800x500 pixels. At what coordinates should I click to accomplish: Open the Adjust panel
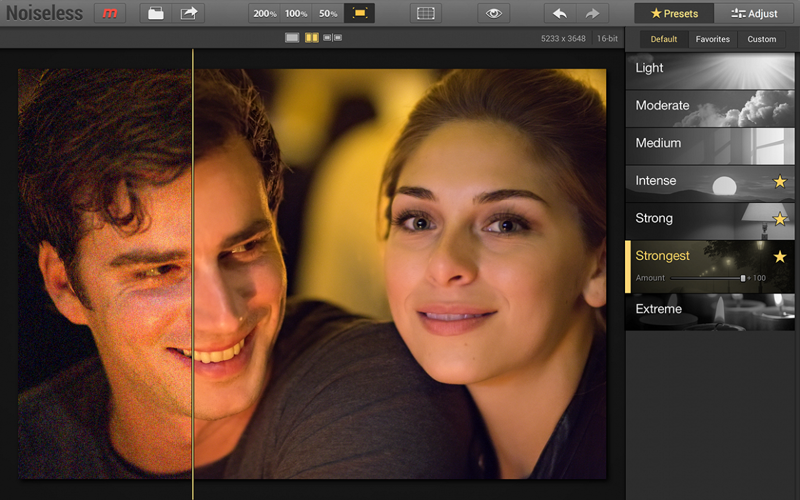click(755, 13)
